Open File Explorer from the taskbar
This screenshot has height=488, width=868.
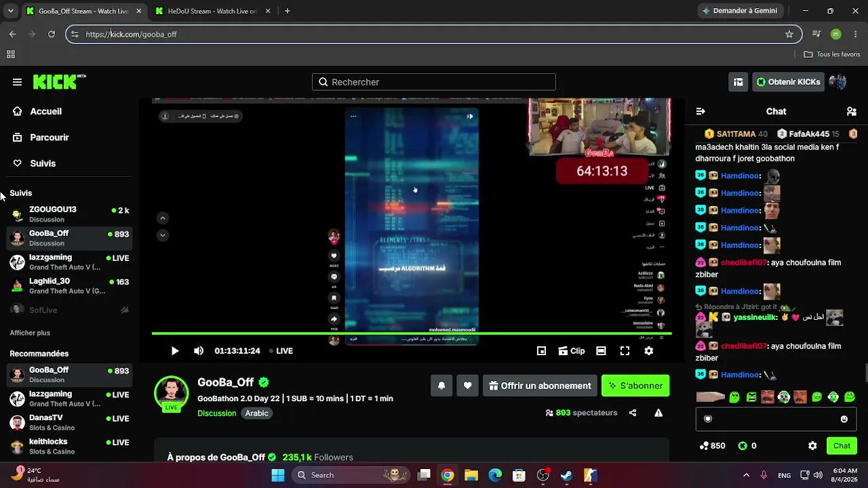(x=471, y=475)
